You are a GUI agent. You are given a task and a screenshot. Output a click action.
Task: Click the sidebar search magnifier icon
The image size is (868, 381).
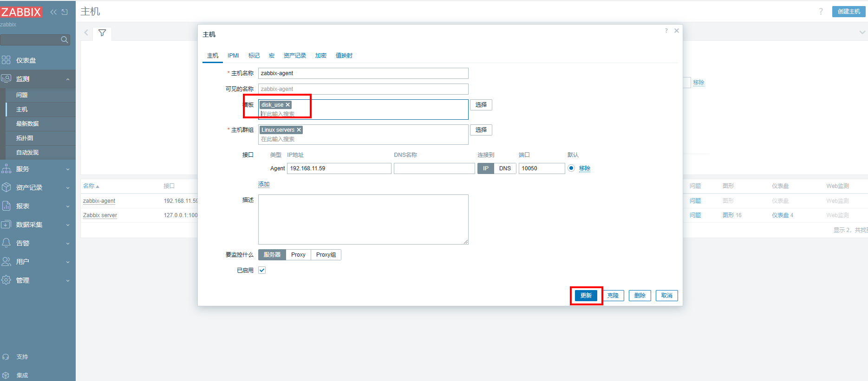(x=65, y=40)
